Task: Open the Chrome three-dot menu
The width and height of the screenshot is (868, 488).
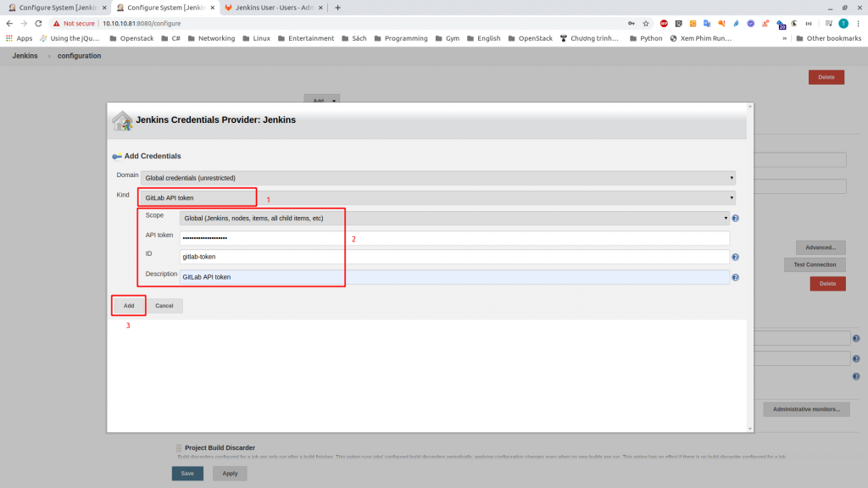Action: (x=858, y=23)
